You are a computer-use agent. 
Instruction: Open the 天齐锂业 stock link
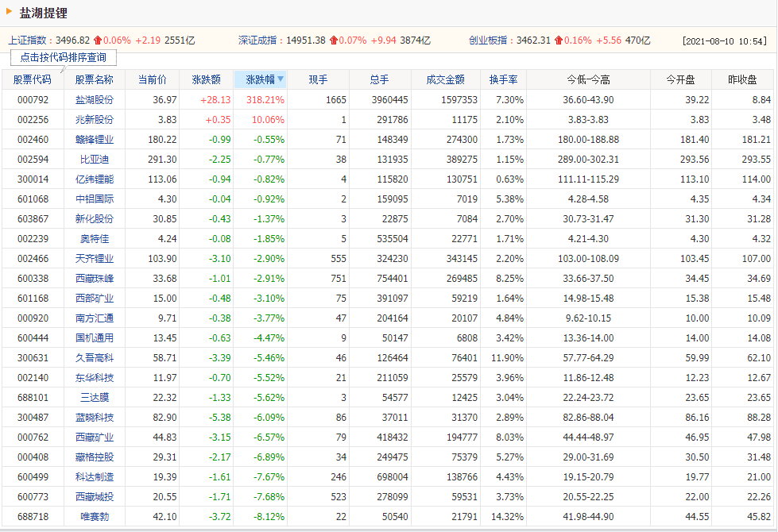click(x=95, y=258)
